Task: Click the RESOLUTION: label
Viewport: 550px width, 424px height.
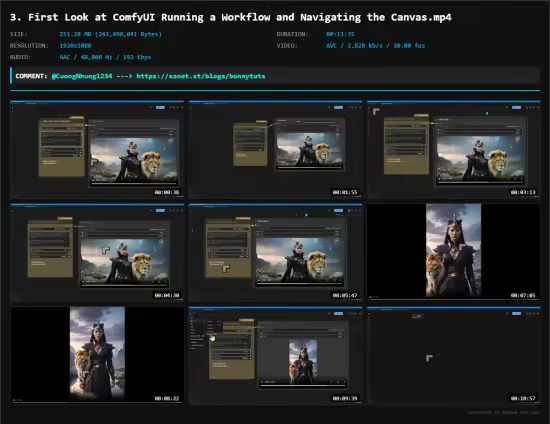Action: (x=29, y=46)
